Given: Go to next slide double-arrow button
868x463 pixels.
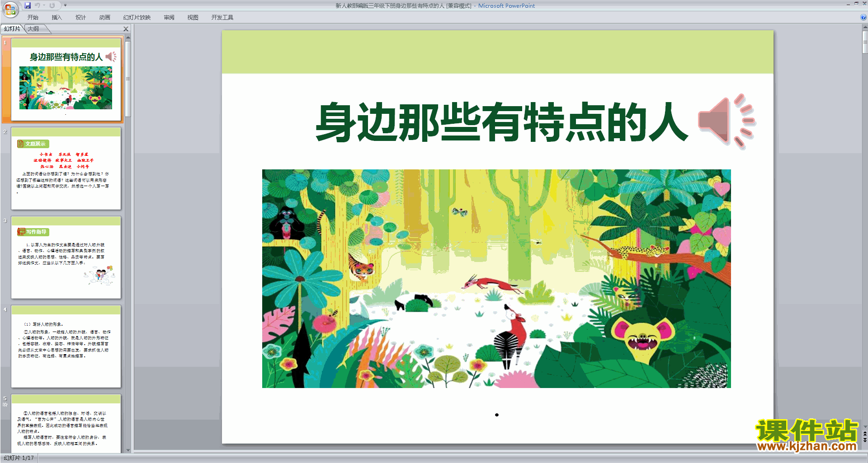Looking at the screenshot, I should (865, 440).
